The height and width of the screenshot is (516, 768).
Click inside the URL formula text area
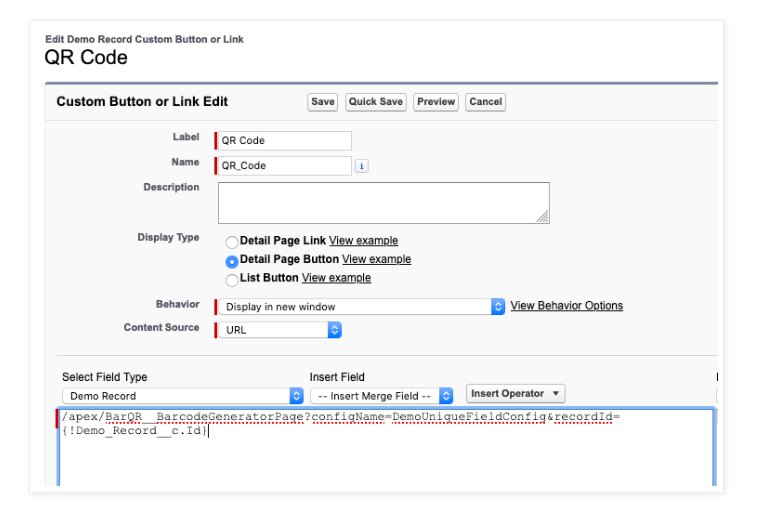tap(386, 446)
